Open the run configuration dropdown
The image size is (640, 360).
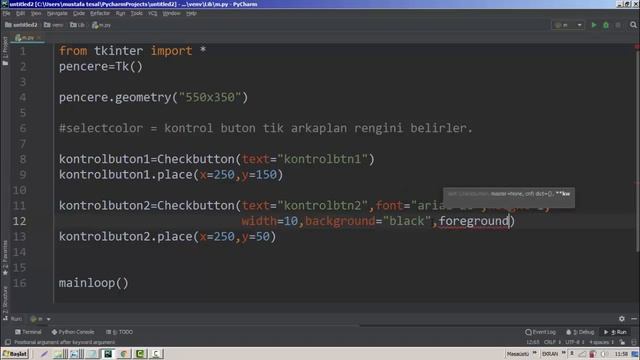(x=568, y=25)
